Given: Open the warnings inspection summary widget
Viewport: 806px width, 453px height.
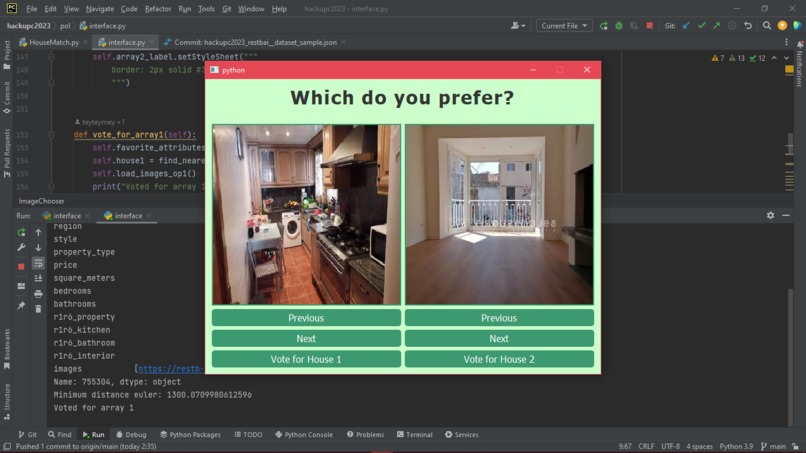Looking at the screenshot, I should click(738, 58).
